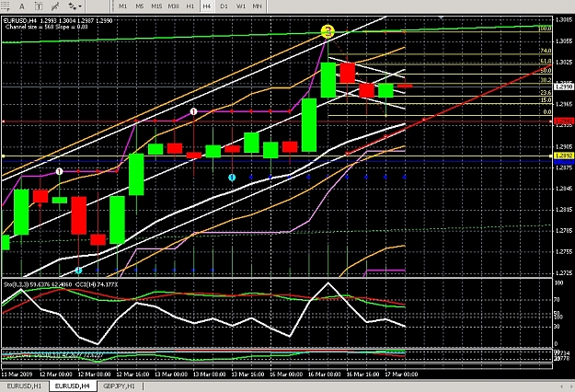
Task: Click the Fibonacci 100.0 level label
Action: pos(545,29)
